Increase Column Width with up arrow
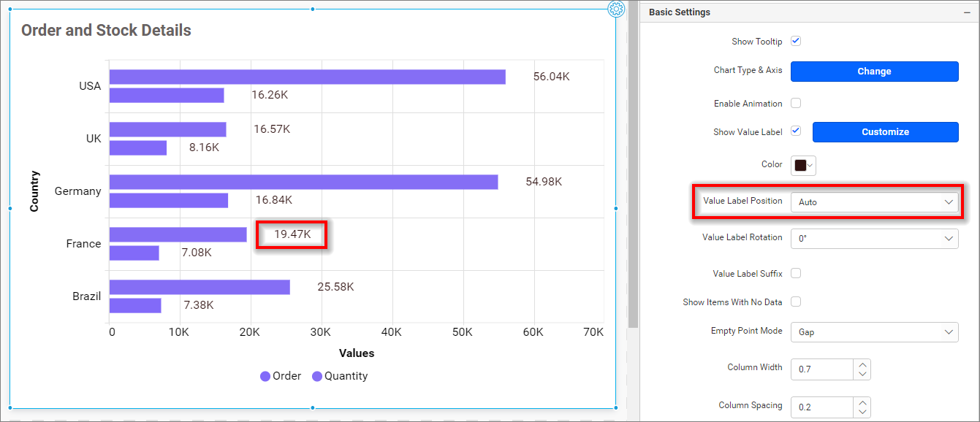Viewport: 980px width, 422px height. 862,364
